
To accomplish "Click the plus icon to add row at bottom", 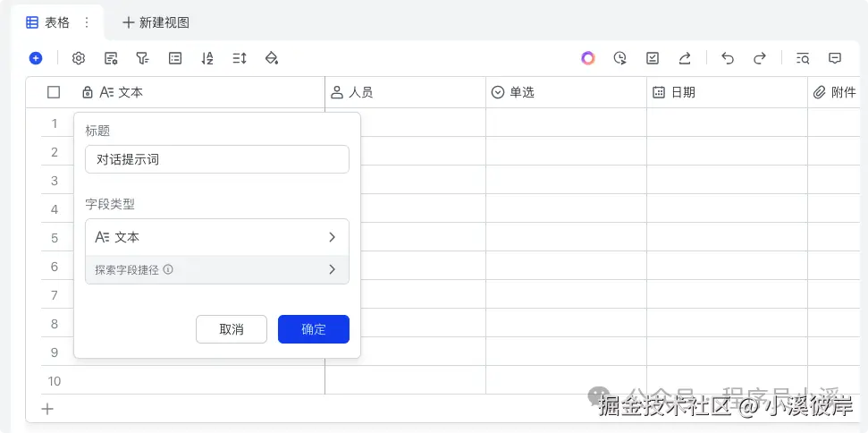I will 48,409.
